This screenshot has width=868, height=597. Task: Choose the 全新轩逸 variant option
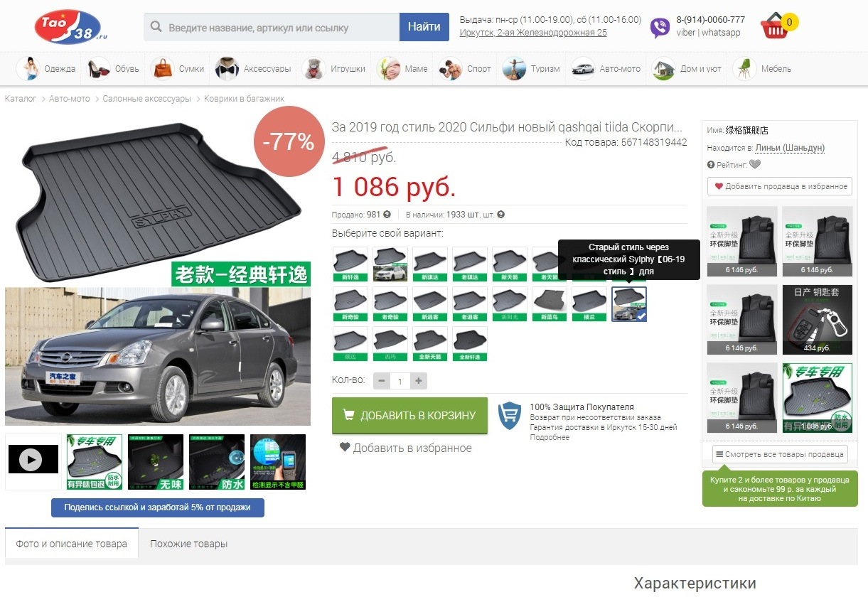[x=470, y=344]
